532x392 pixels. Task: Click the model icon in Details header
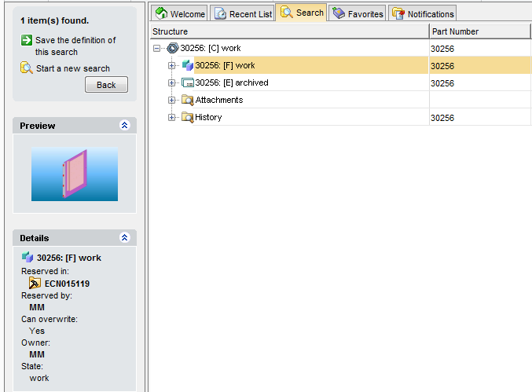[28, 258]
